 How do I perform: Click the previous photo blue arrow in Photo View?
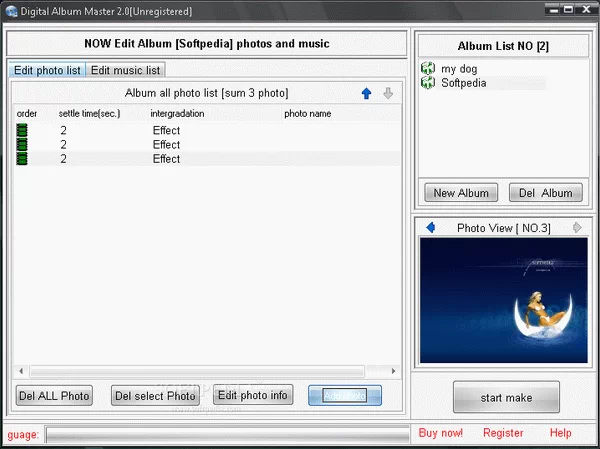click(430, 228)
